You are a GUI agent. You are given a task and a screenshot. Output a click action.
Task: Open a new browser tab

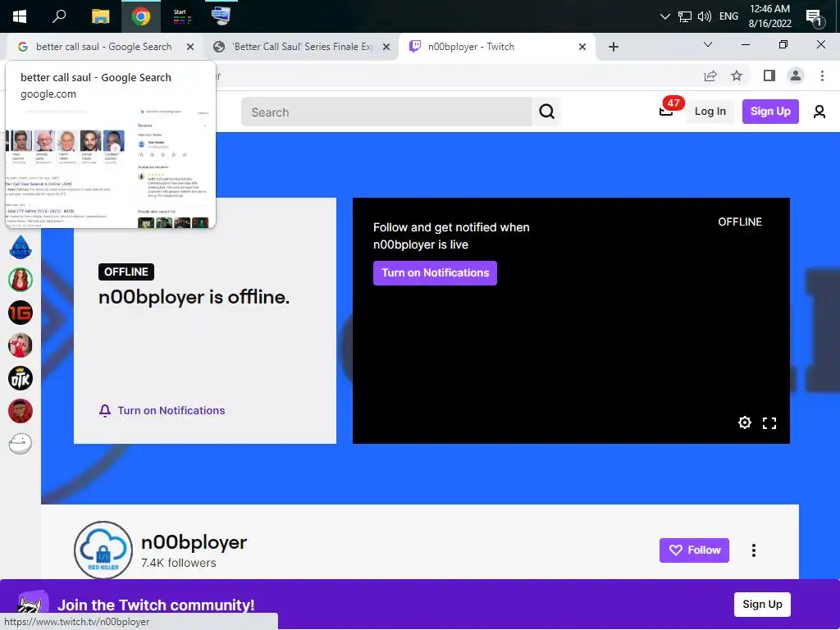(x=614, y=47)
